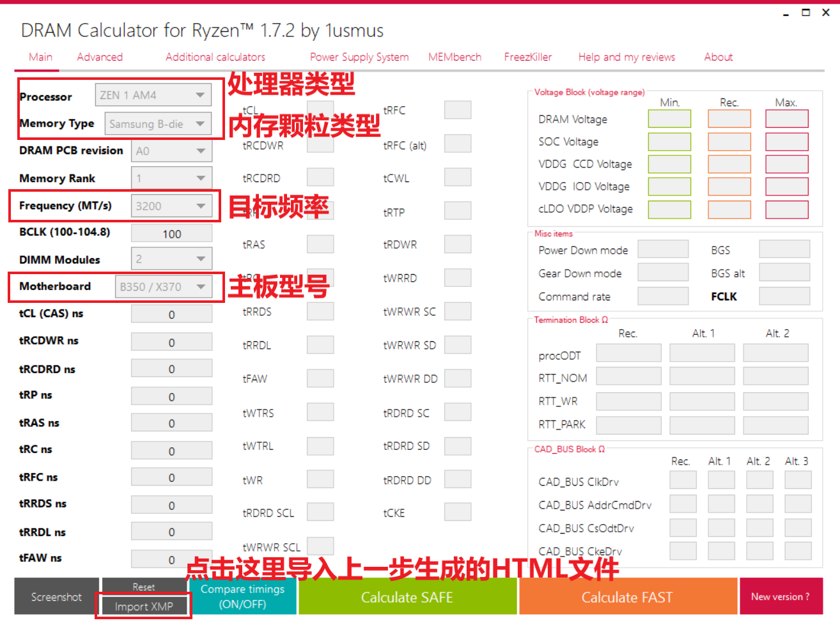Open the About tab
The width and height of the screenshot is (840, 632).
point(719,57)
